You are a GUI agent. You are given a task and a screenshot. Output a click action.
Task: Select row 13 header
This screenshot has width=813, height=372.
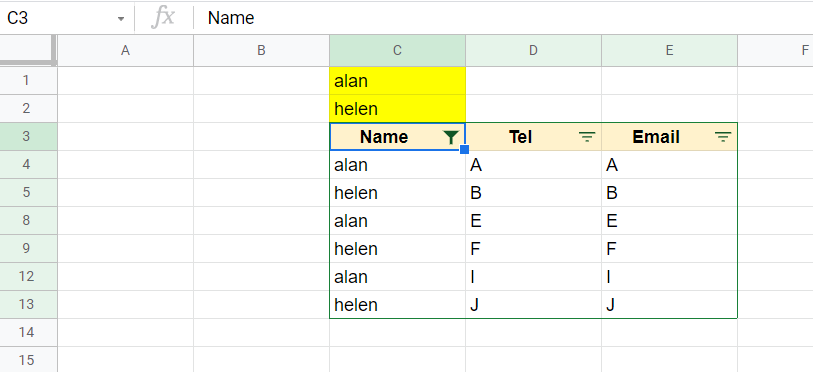click(x=28, y=305)
